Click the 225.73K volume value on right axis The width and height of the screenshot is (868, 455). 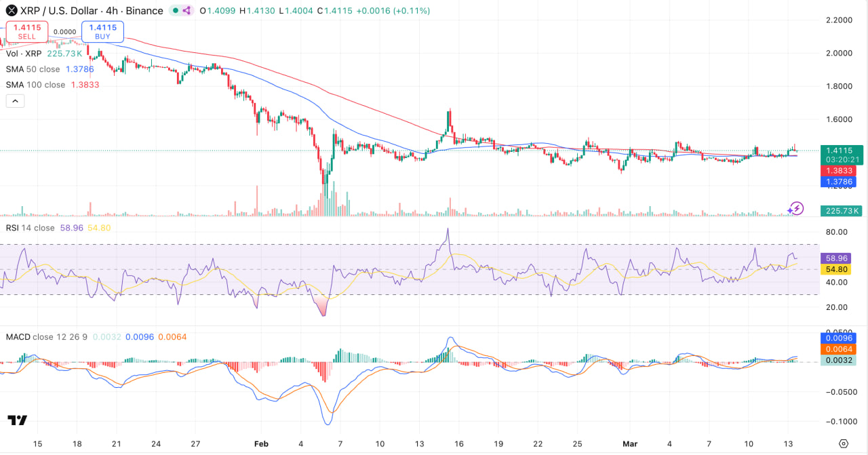(841, 211)
